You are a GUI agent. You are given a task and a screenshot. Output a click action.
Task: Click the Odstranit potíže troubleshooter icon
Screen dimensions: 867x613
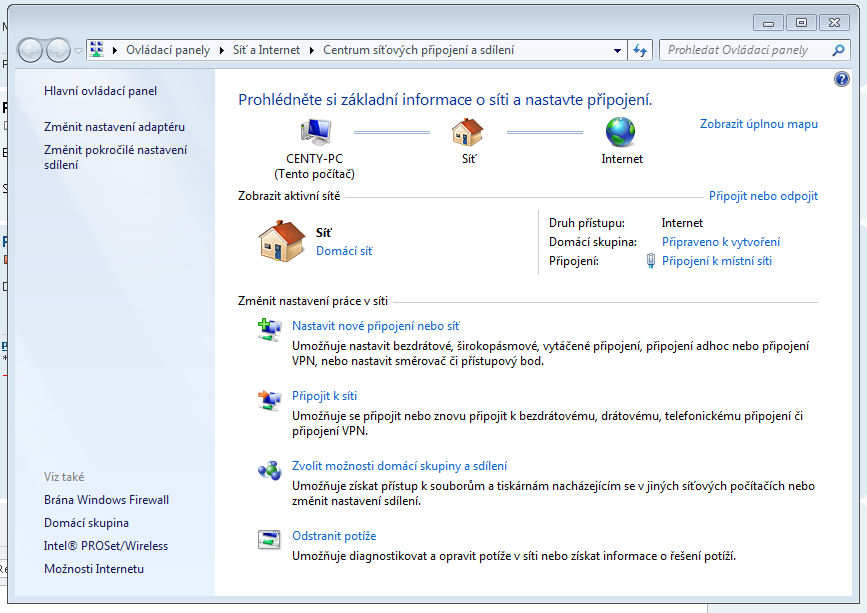(269, 539)
